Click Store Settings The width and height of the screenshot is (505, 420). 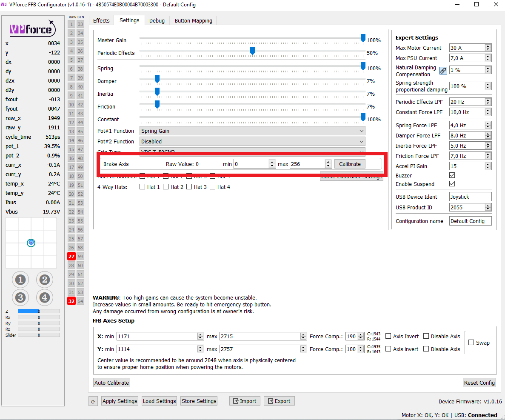tap(199, 401)
